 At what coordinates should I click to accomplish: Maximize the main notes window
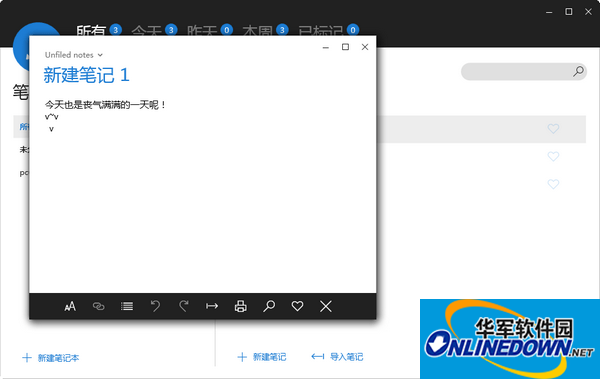(x=569, y=11)
